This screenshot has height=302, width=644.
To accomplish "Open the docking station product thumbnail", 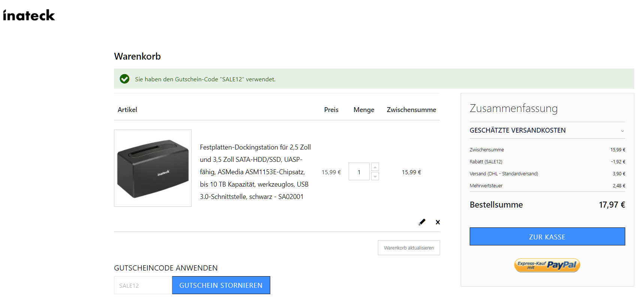I will coord(153,168).
